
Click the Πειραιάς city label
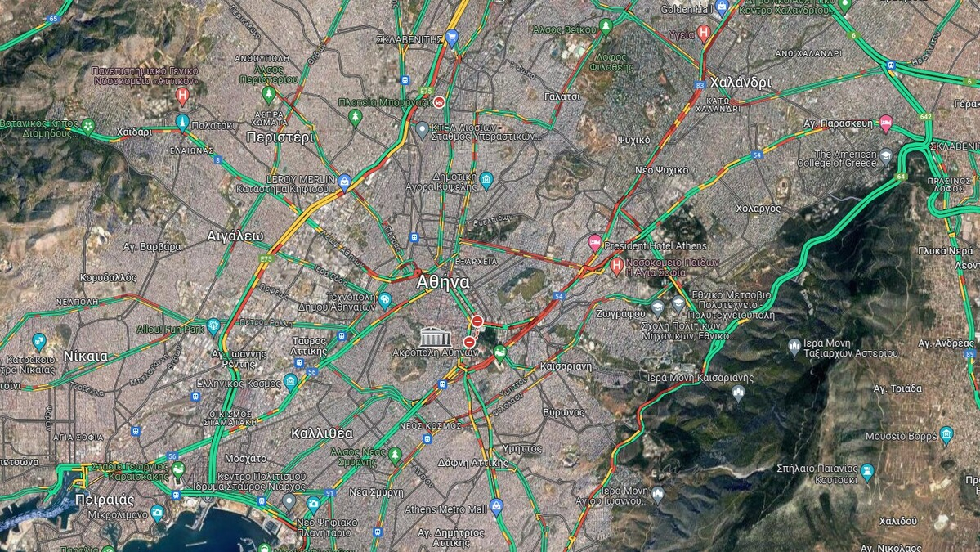[105, 500]
